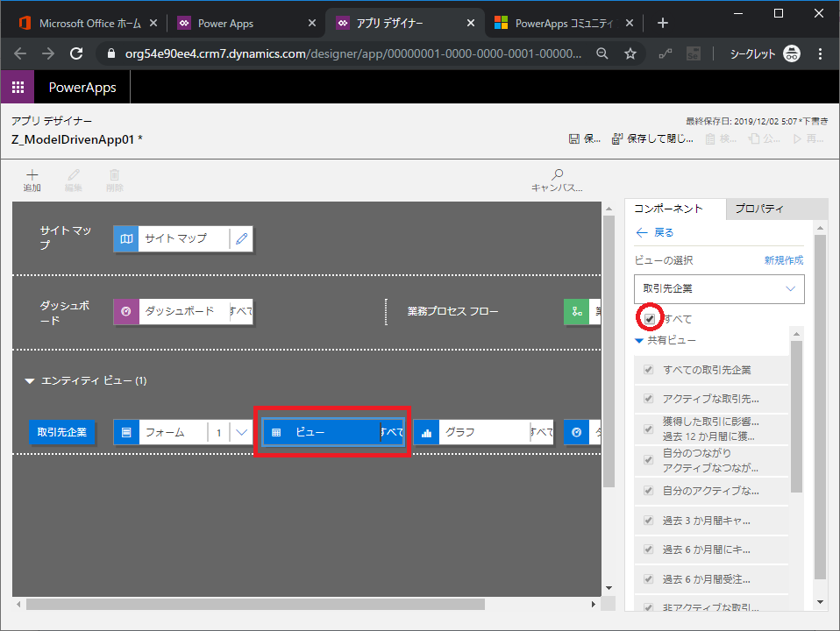Image resolution: width=840 pixels, height=631 pixels.
Task: Click the browser forward arrow
Action: point(48,53)
